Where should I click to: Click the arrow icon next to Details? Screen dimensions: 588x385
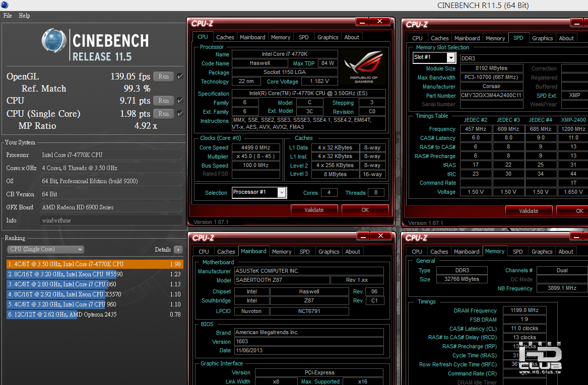[178, 250]
